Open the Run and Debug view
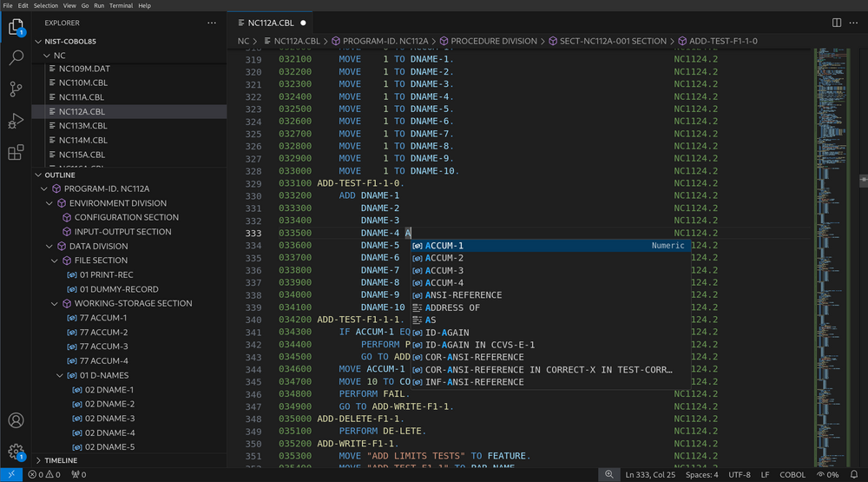 [16, 121]
